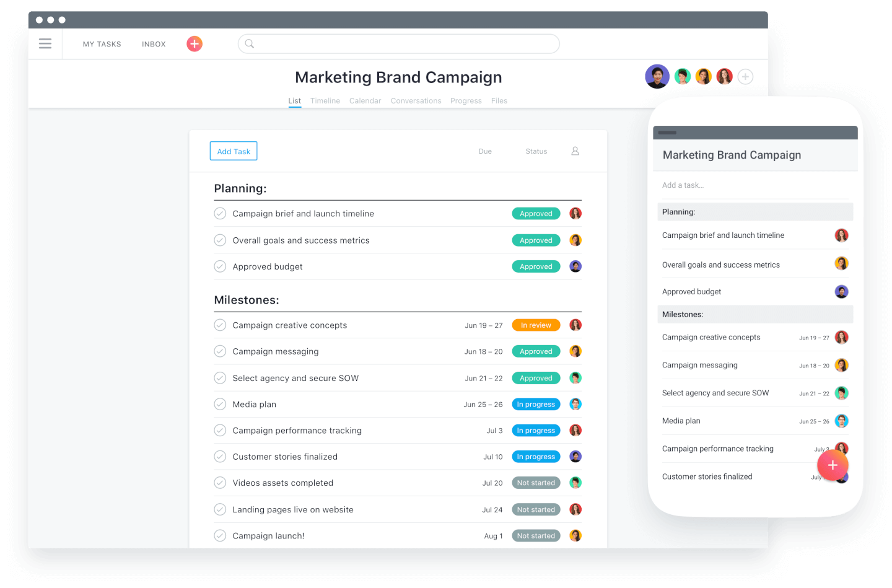Complete Campaign performance tracking task
Screen dimensions: 892x588
220,431
